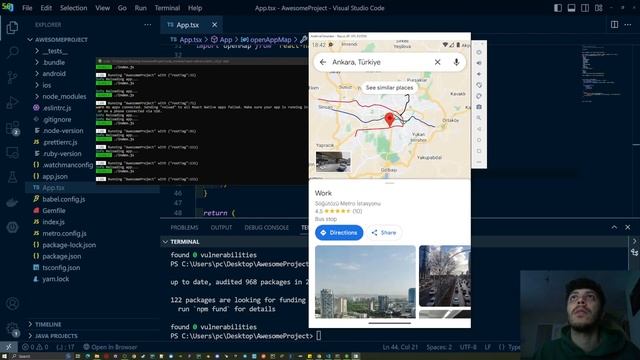Click emulator rotate right icon
Viewport: 640px width, 360px height.
479,96
